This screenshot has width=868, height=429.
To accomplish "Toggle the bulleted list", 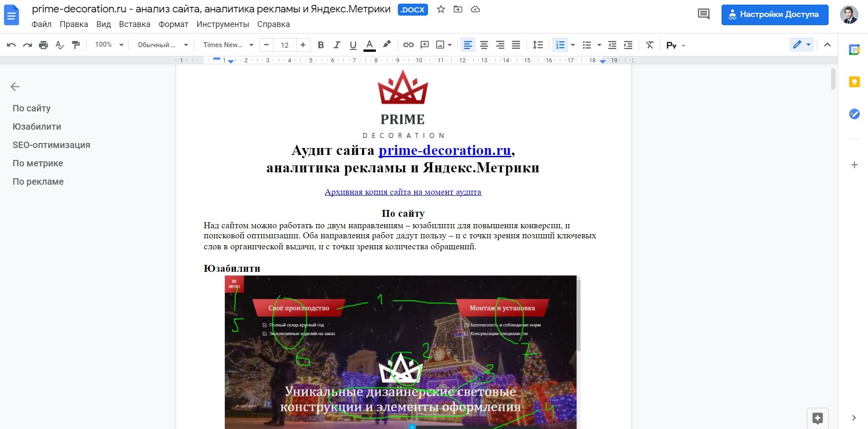I will pos(586,45).
